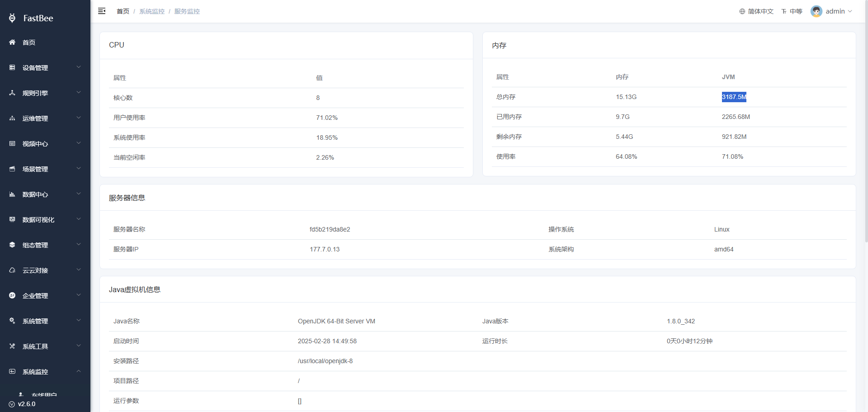This screenshot has width=868, height=412.
Task: Click 系统监控 breadcrumb
Action: point(152,11)
